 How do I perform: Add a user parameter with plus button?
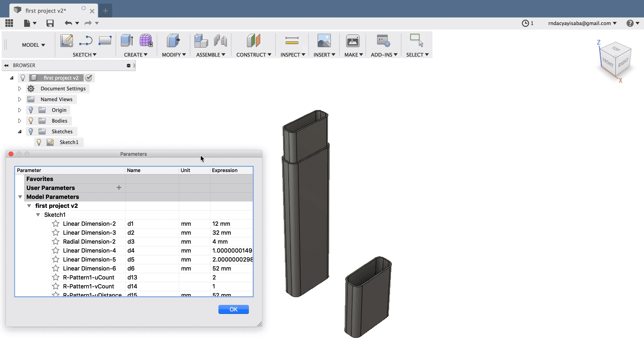coord(119,188)
